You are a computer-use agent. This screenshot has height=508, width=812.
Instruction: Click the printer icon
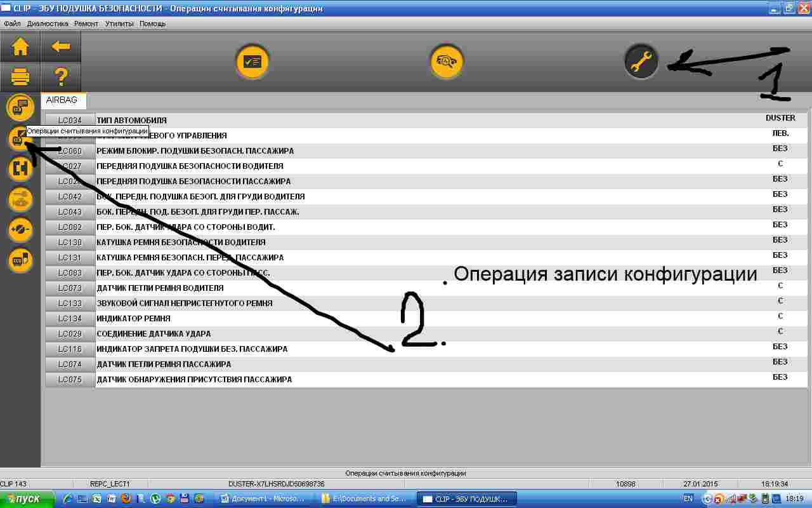pyautogui.click(x=20, y=77)
